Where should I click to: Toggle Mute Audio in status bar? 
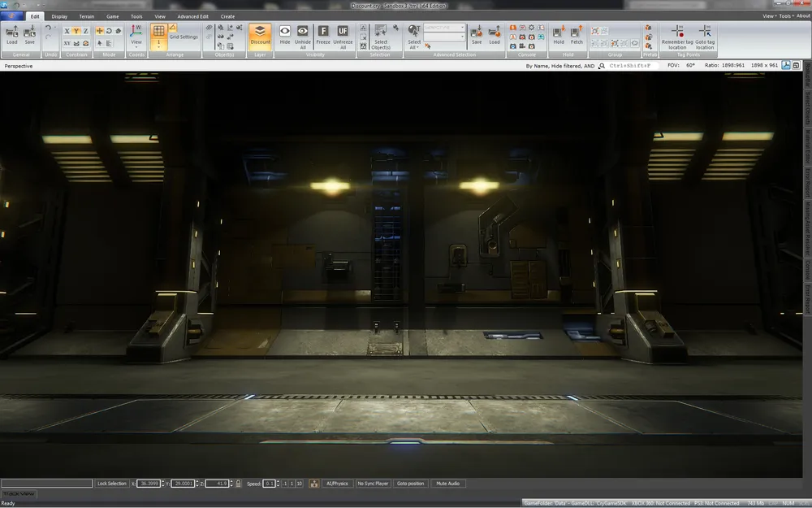[447, 484]
